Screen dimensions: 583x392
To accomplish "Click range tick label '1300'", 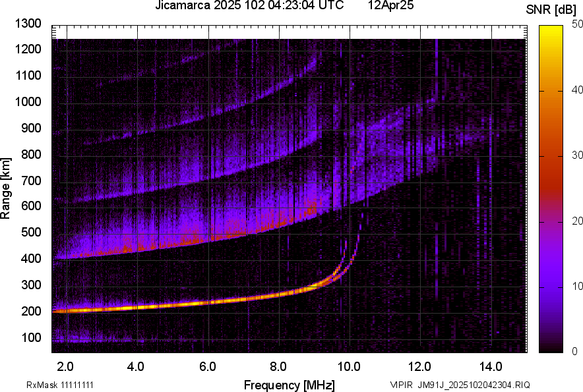I will tap(28, 24).
